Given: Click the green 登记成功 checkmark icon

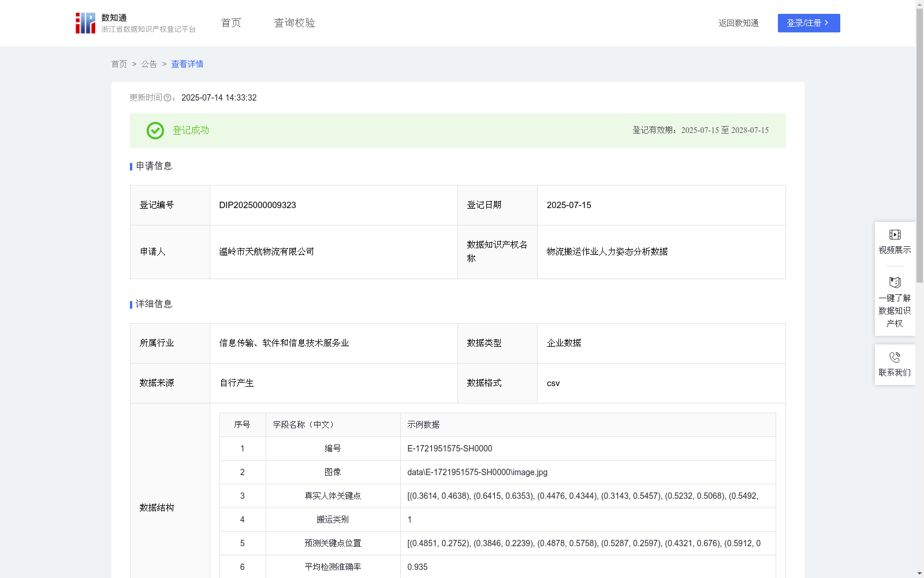Looking at the screenshot, I should click(155, 131).
